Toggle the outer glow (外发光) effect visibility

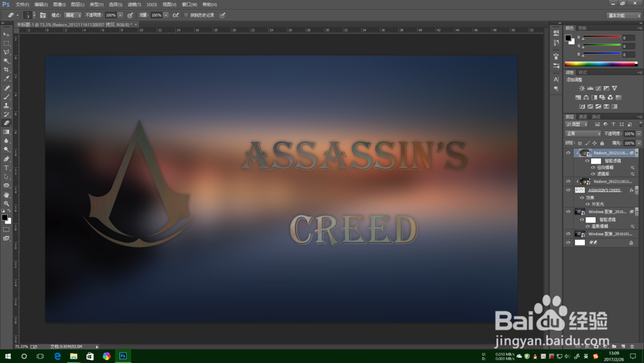[587, 204]
